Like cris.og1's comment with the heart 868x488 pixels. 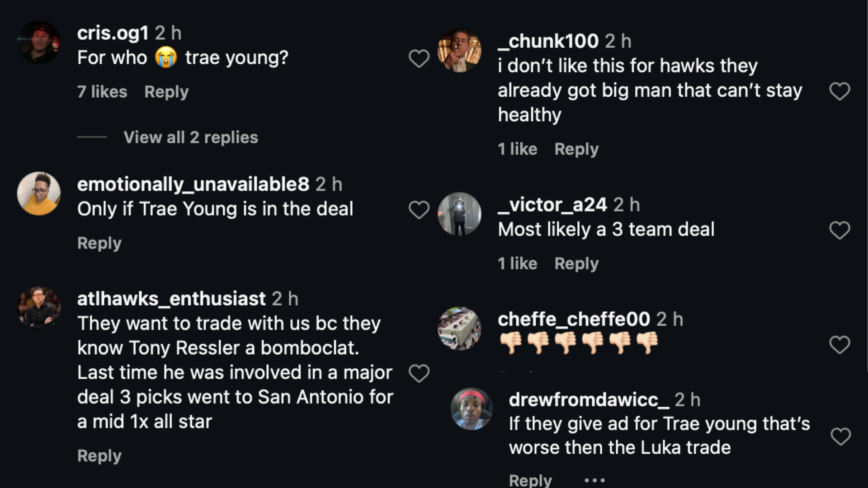tap(419, 58)
